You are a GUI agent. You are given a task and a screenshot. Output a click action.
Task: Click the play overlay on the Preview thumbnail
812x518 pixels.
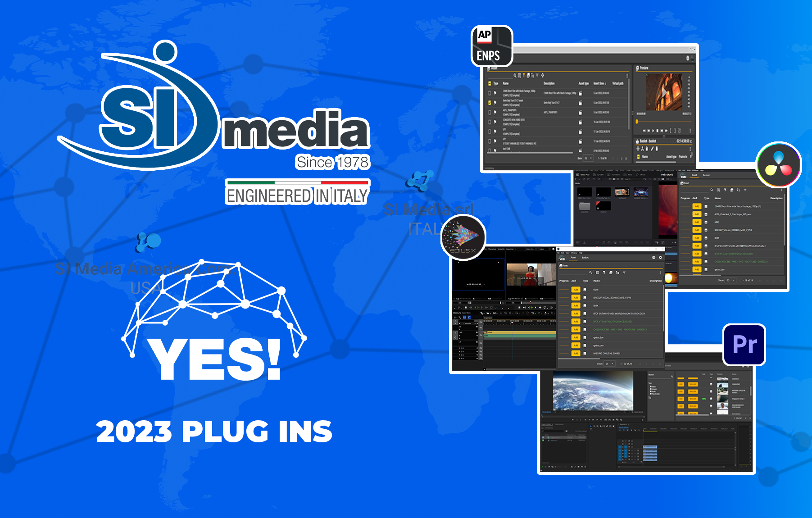664,92
